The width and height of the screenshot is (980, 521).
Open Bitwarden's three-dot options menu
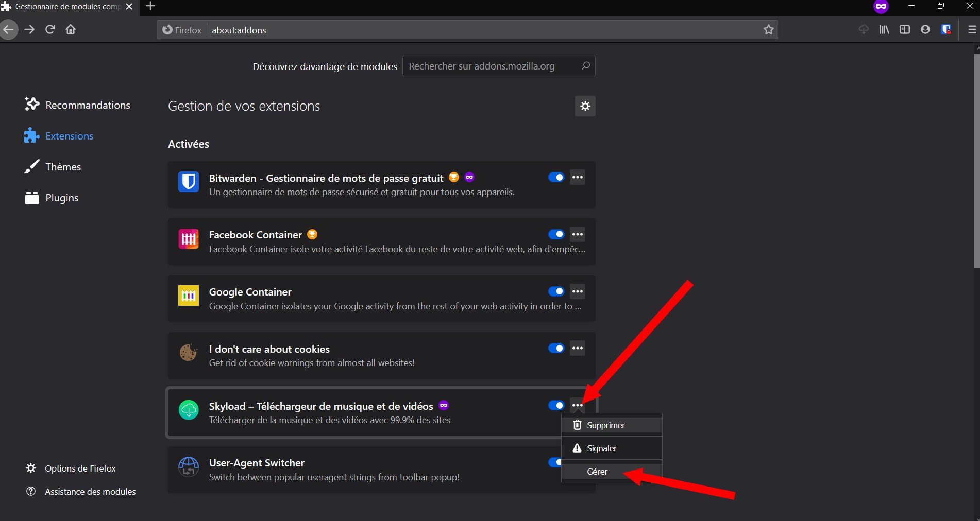578,177
